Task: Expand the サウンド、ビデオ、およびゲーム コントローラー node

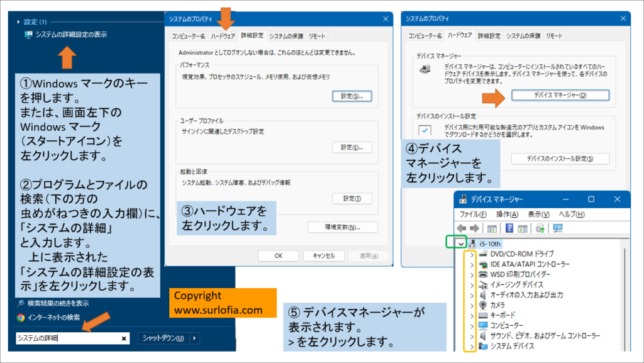Action: (x=472, y=335)
